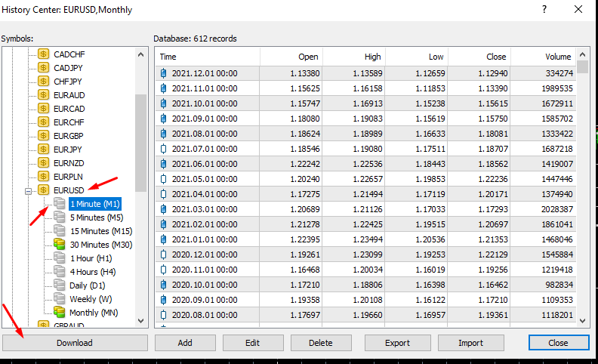Image resolution: width=598 pixels, height=364 pixels.
Task: Click the open value 1.17275
Action: (305, 194)
